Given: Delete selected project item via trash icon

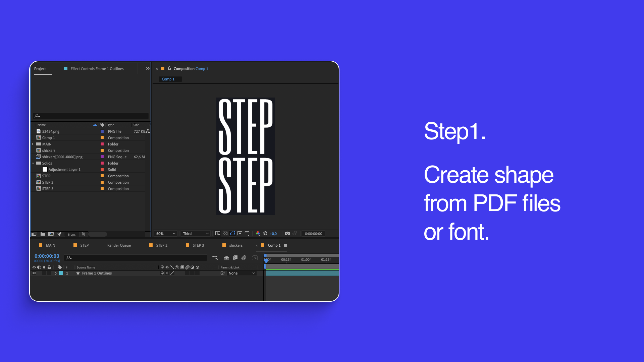Looking at the screenshot, I should (83, 234).
